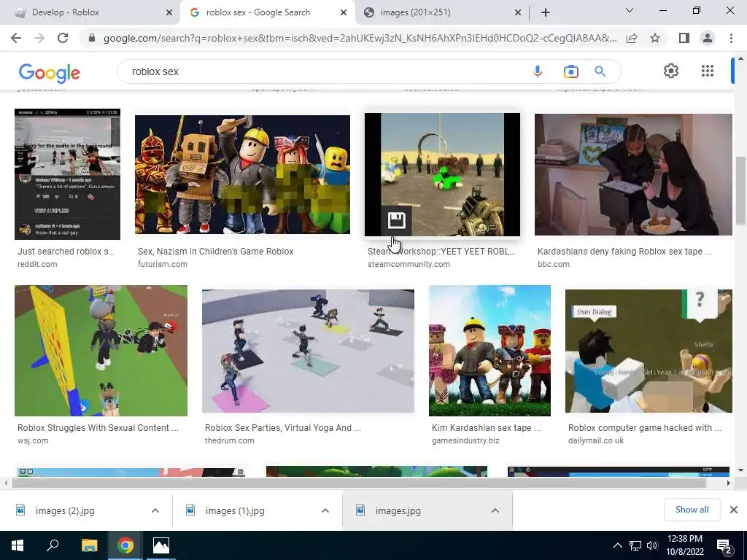The height and width of the screenshot is (560, 747).
Task: Go back to the previous page
Action: 16,38
